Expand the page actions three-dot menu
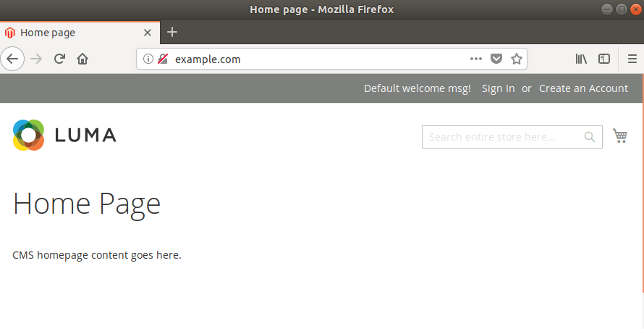The image size is (644, 329). point(475,59)
